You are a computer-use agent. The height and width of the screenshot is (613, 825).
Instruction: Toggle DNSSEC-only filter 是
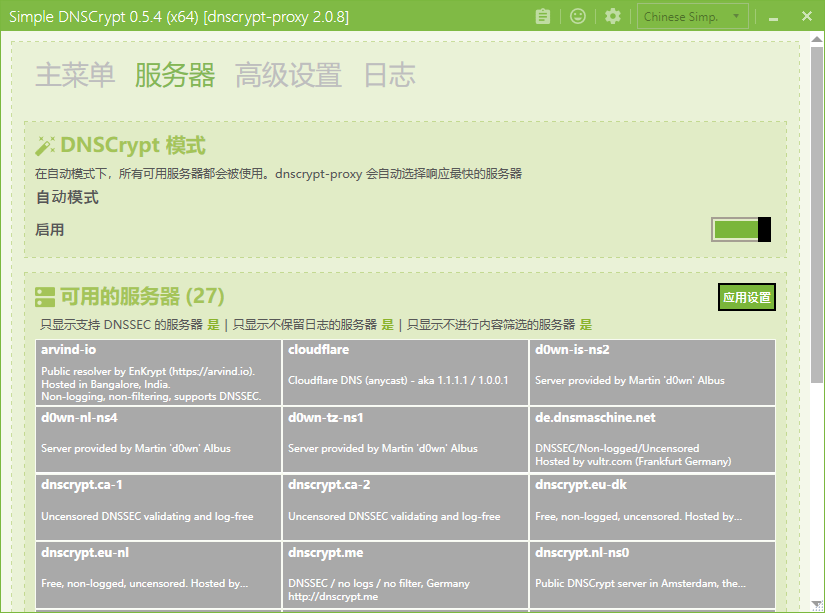(x=214, y=325)
